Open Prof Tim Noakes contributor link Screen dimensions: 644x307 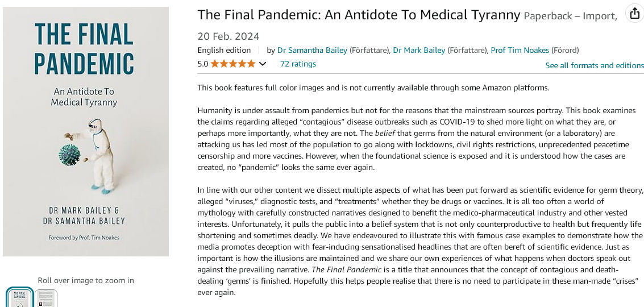point(520,50)
